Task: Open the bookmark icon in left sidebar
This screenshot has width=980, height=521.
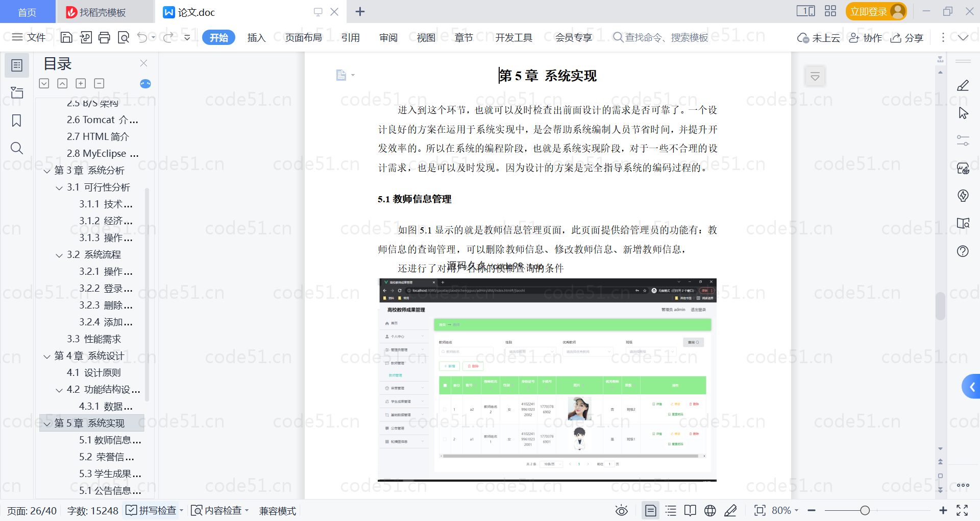Action: pos(17,121)
